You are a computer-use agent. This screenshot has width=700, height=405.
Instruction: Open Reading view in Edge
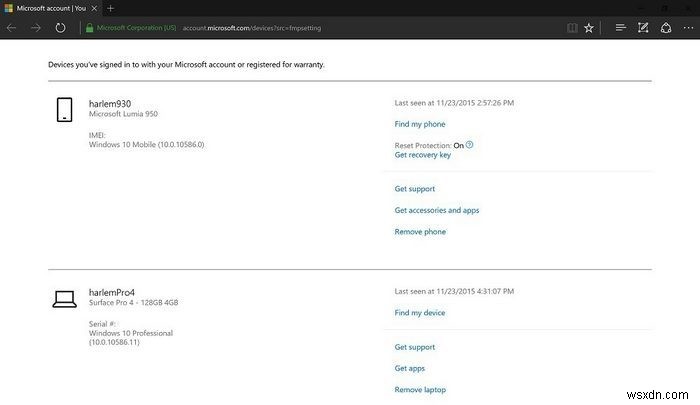(571, 29)
